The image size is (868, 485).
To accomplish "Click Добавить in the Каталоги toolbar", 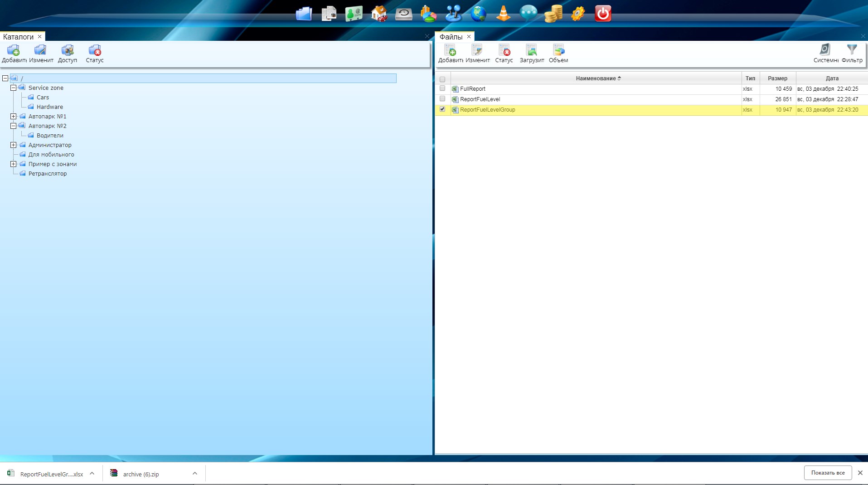I will (14, 54).
